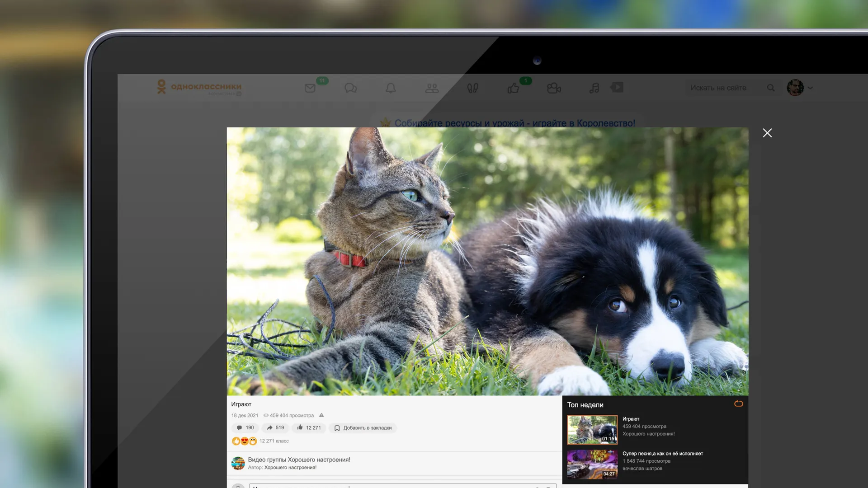Open the music note icon
This screenshot has width=868, height=488.
point(594,88)
